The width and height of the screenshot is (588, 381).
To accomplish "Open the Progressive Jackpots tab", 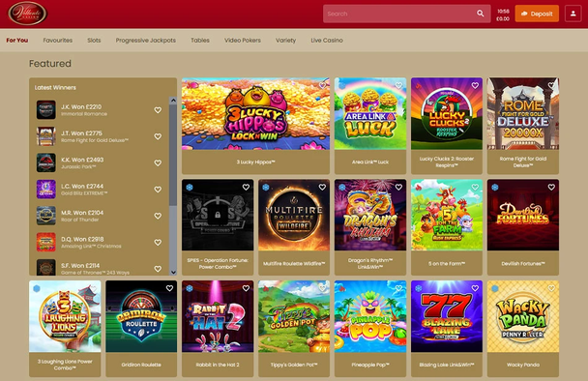I will coord(145,40).
